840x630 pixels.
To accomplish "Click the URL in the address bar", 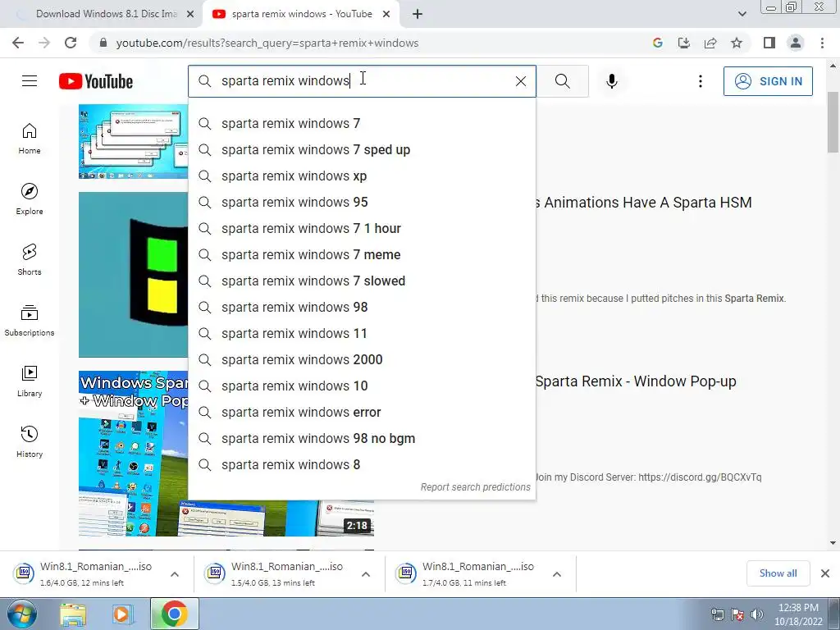I will [267, 43].
